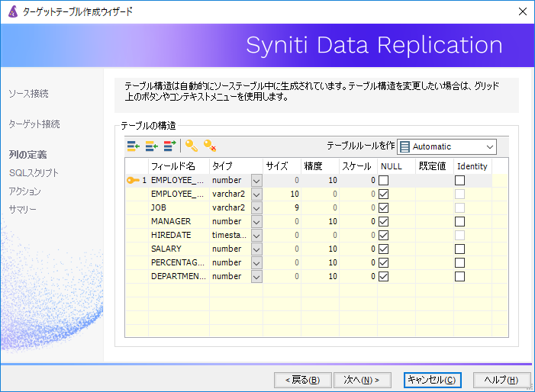Click the set primary key icon
535x392 pixels.
[x=192, y=146]
